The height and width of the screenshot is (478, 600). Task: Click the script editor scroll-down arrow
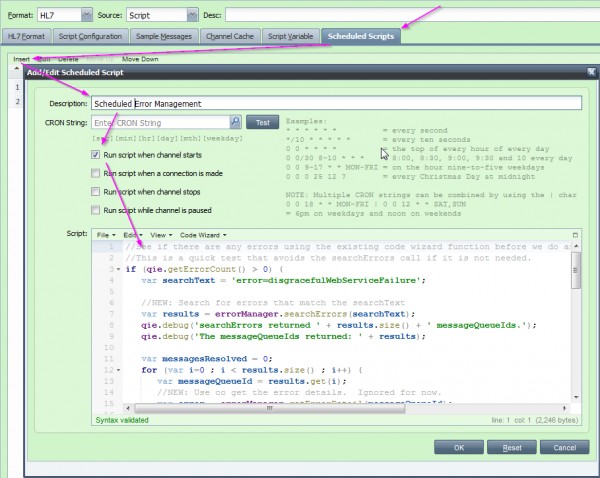[576, 397]
